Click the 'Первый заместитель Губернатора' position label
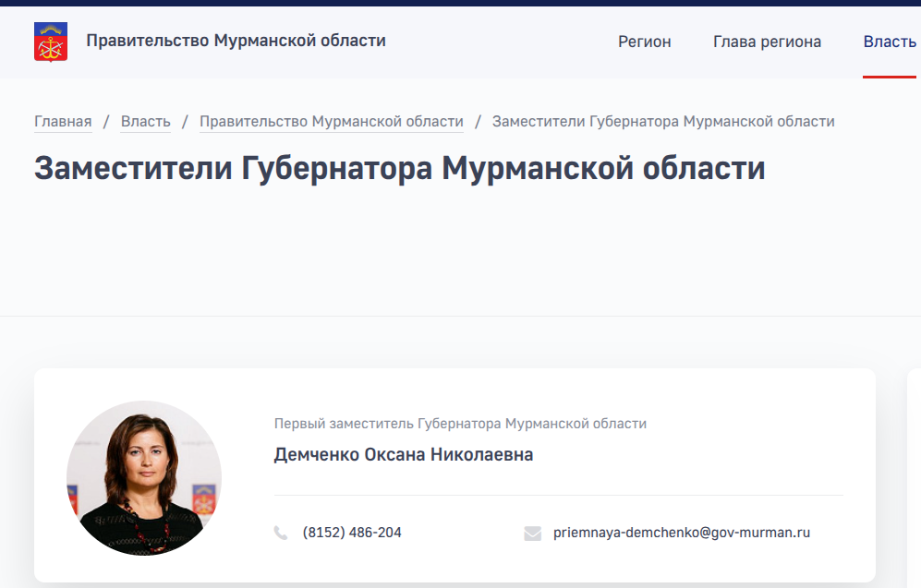Image resolution: width=921 pixels, height=588 pixels. pyautogui.click(x=460, y=424)
